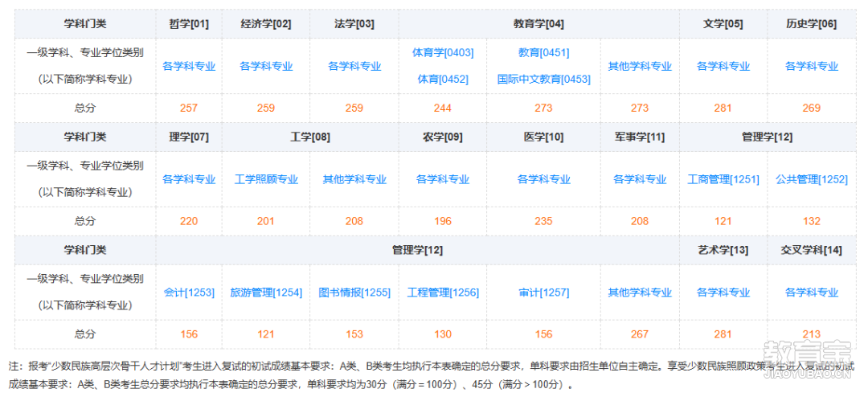The width and height of the screenshot is (868, 397).
Task: Open 各学科专业 link under 交叉学科[14]
Action: click(x=812, y=293)
